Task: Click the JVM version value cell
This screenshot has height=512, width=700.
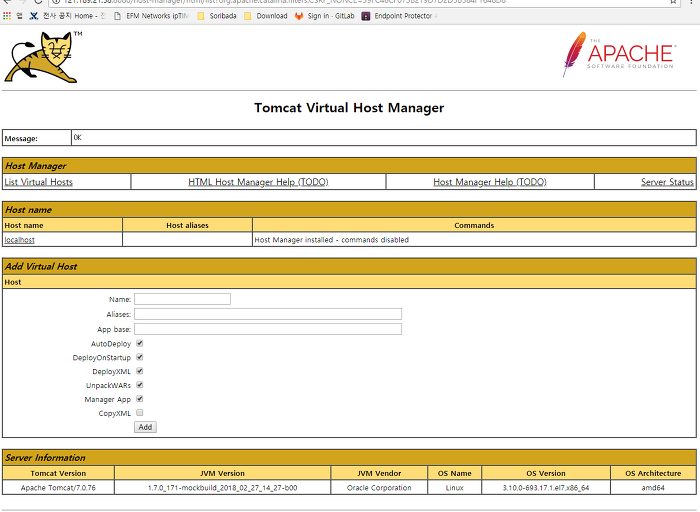Action: coord(222,487)
